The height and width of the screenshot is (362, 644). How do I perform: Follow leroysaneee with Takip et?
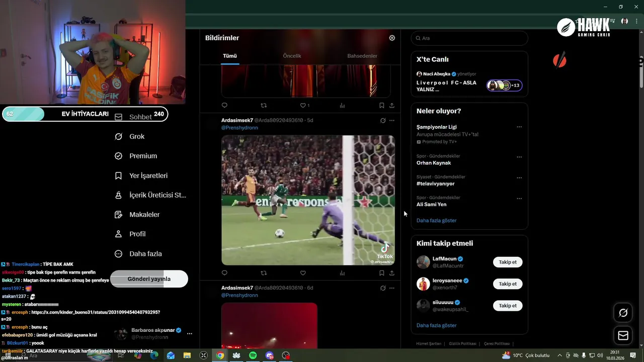tap(508, 284)
